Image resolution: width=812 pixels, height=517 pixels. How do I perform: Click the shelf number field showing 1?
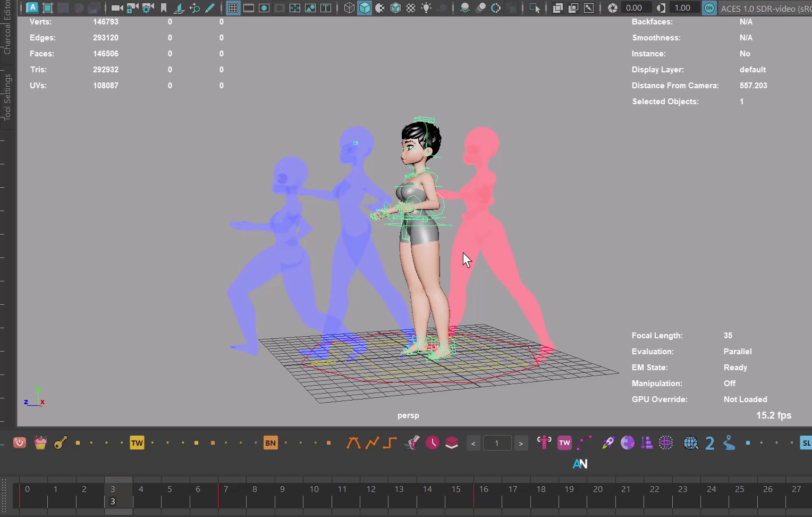pyautogui.click(x=497, y=443)
